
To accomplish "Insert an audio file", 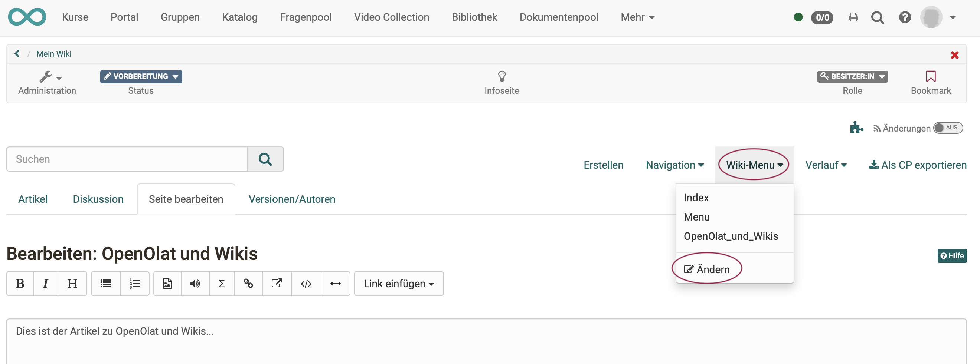I will pyautogui.click(x=195, y=284).
